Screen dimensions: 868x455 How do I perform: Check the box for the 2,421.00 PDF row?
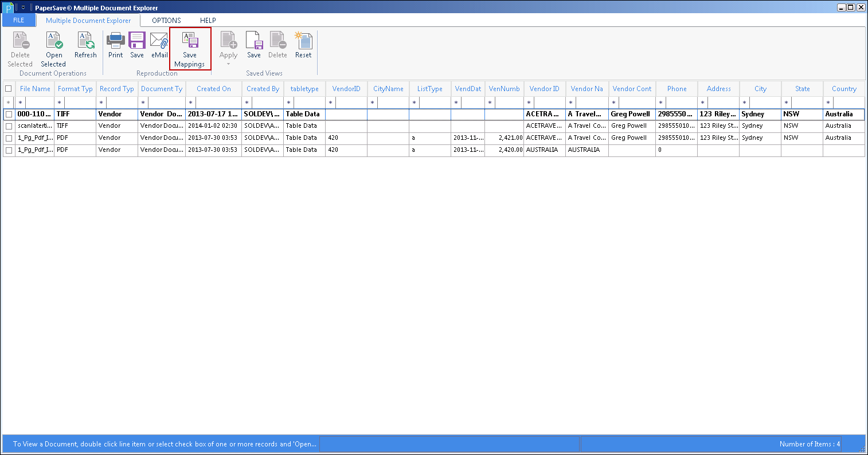[9, 138]
